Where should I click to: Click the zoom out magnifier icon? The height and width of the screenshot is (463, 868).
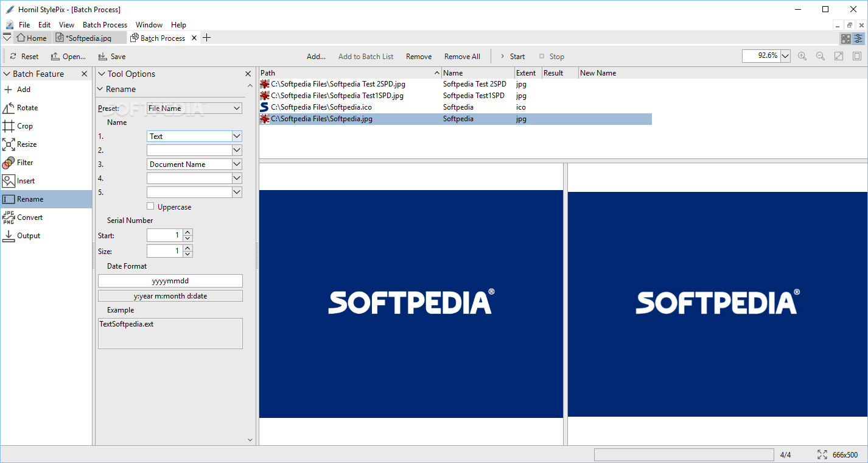click(821, 56)
